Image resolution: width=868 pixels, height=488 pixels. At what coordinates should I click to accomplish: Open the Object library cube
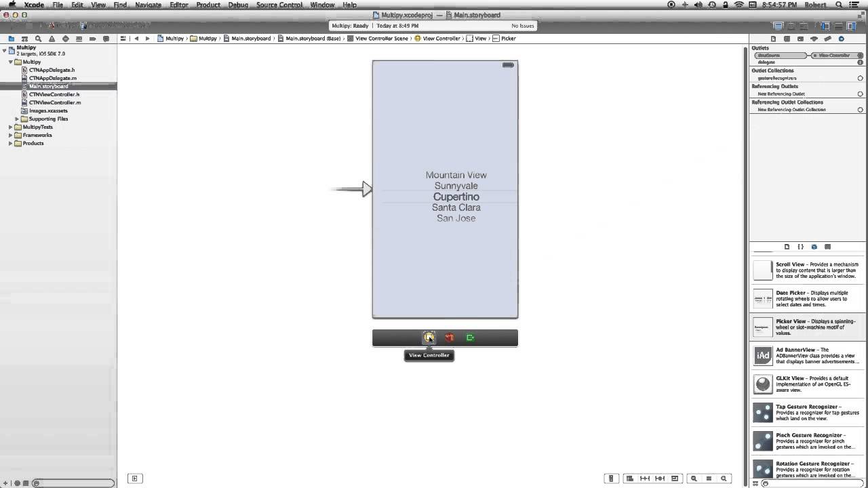coord(814,247)
